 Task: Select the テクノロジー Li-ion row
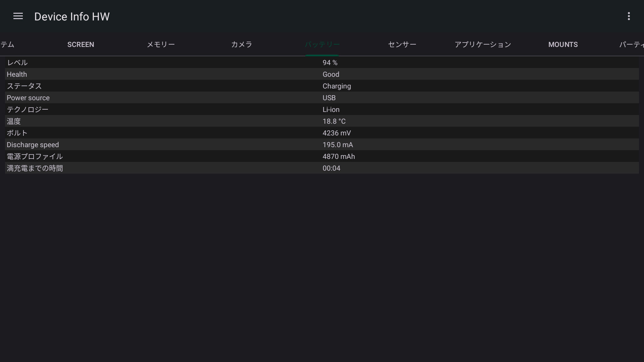tap(322, 110)
